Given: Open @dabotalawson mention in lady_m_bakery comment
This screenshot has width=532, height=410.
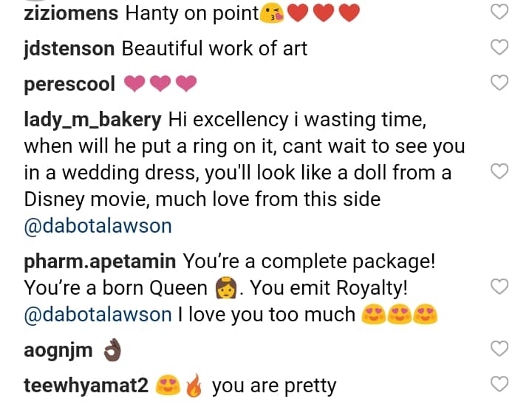Looking at the screenshot, I should pyautogui.click(x=98, y=225).
